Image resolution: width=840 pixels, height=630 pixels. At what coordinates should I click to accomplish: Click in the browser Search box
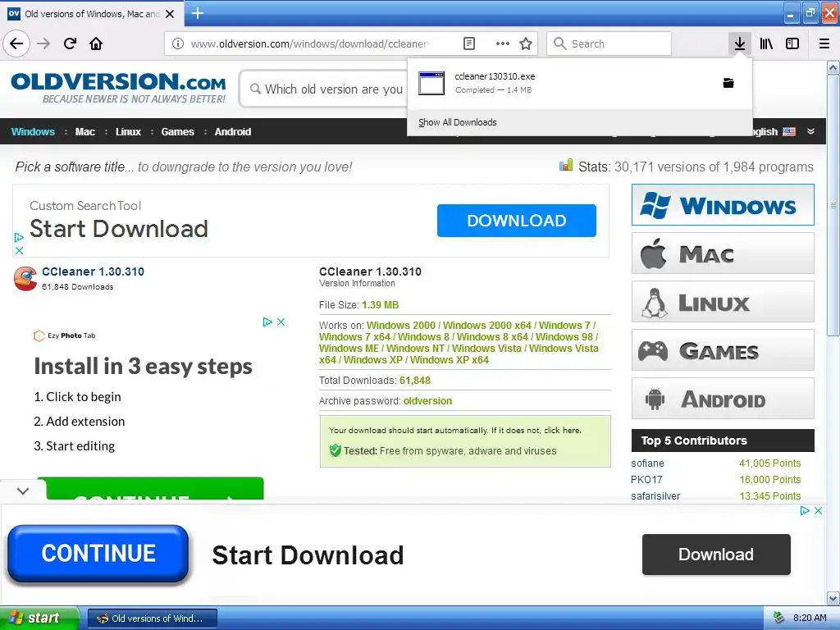click(x=609, y=43)
